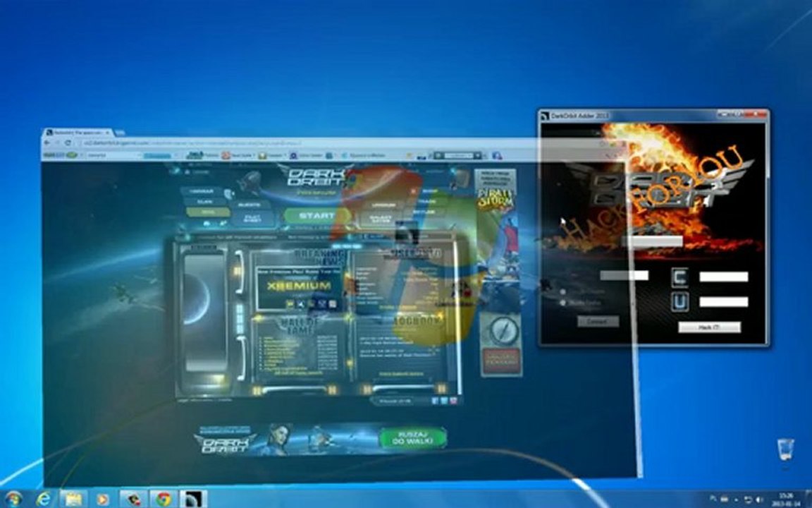Switch to Chrome via taskbar icon
812x508 pixels.
tap(164, 500)
